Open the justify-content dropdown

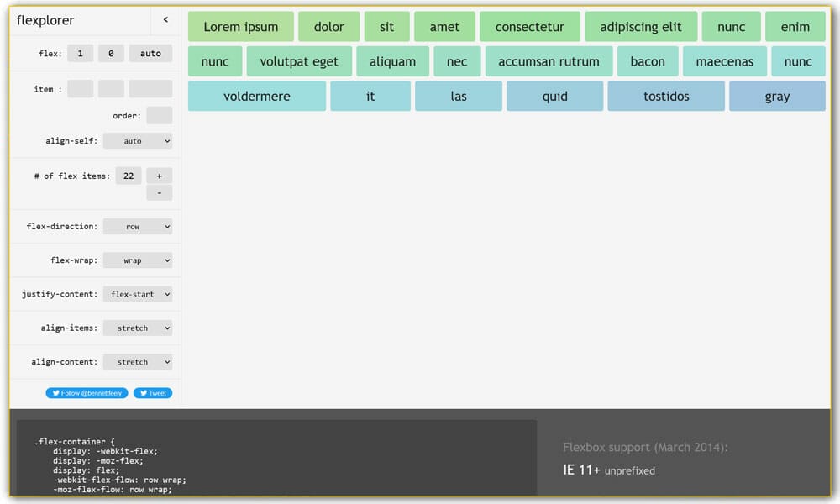tap(138, 294)
